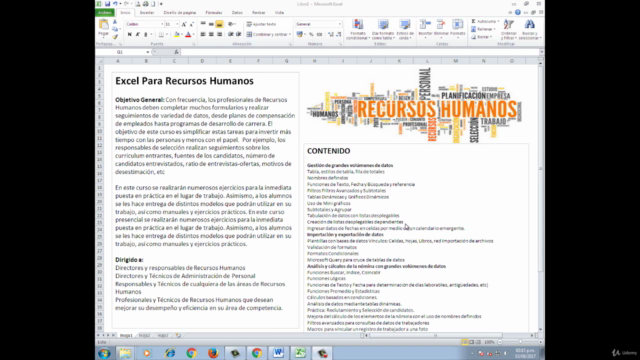The width and height of the screenshot is (640, 360).
Task: Click the Increase Decimal icon
Action: [331, 35]
